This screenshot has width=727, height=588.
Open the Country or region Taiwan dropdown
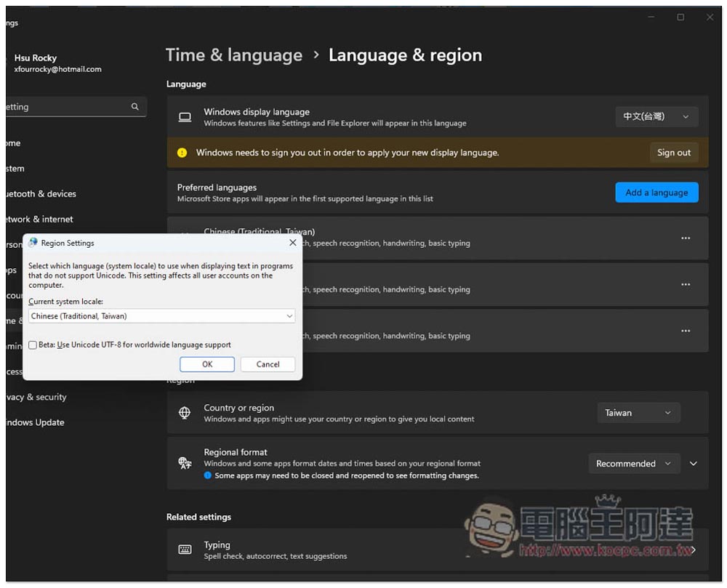pyautogui.click(x=638, y=412)
